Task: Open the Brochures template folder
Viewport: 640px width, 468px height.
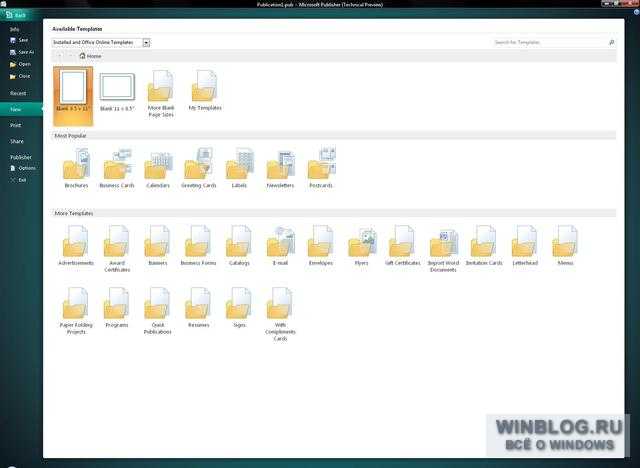Action: (x=76, y=168)
